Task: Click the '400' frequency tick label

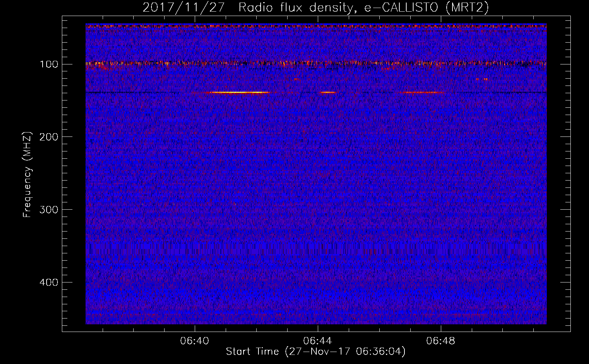Action: coord(49,282)
